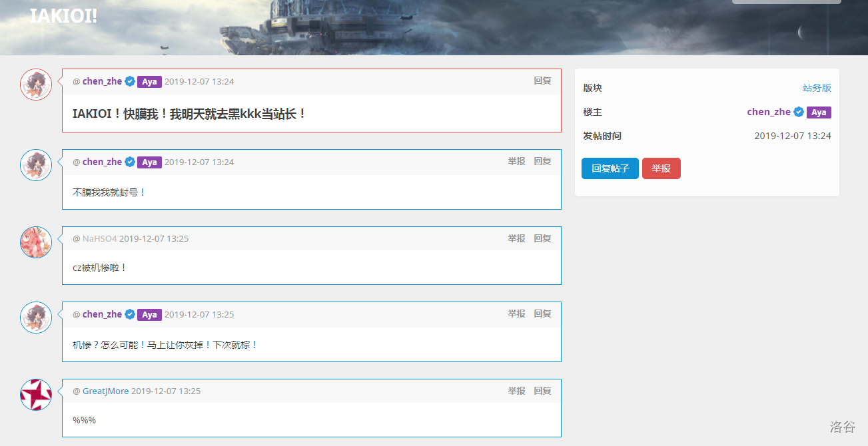
Task: Report the "不膜我我就封号！" reply
Action: pos(516,161)
